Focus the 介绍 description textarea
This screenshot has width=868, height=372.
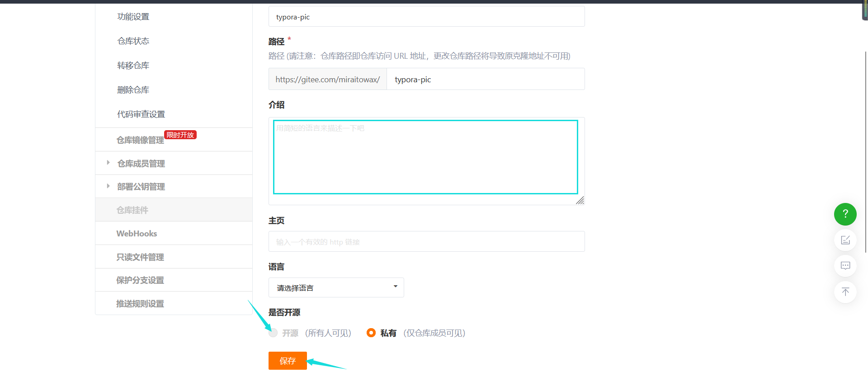point(426,161)
